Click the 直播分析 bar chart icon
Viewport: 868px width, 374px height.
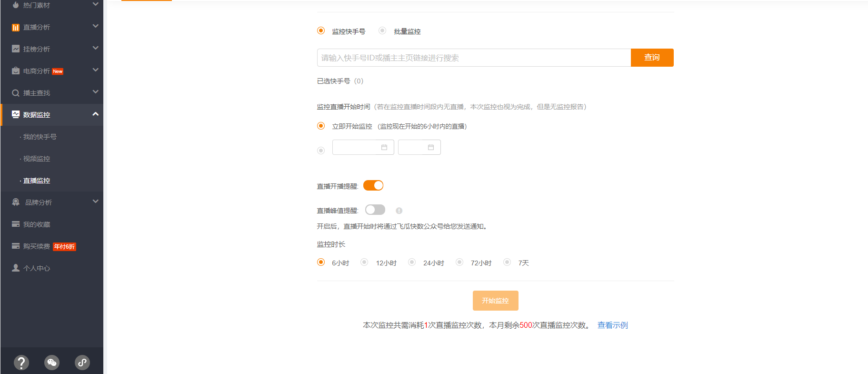pyautogui.click(x=16, y=27)
